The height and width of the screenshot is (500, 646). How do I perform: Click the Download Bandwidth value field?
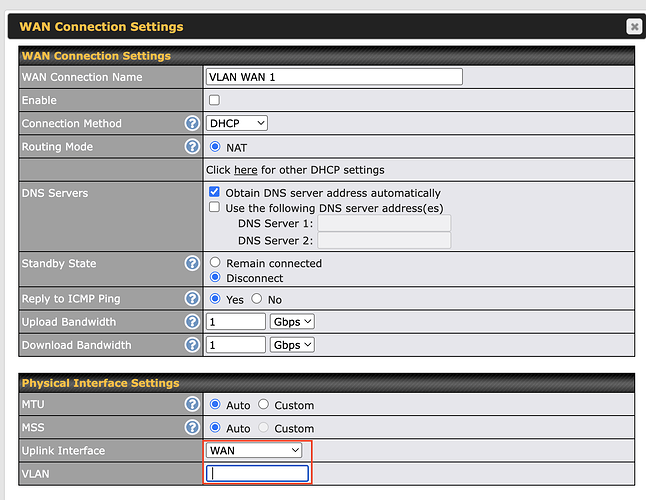coord(236,345)
